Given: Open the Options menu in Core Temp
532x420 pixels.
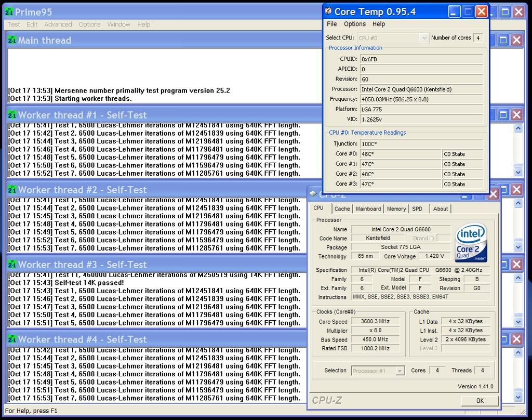Looking at the screenshot, I should (x=355, y=24).
